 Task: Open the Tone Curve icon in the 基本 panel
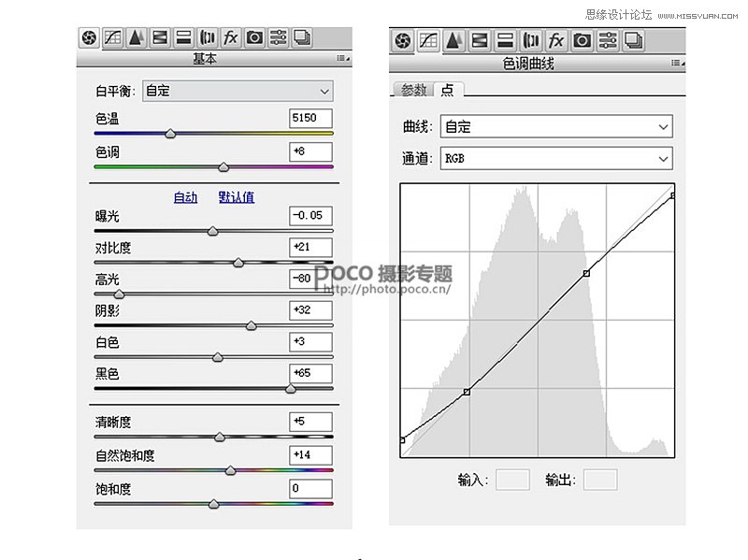113,37
